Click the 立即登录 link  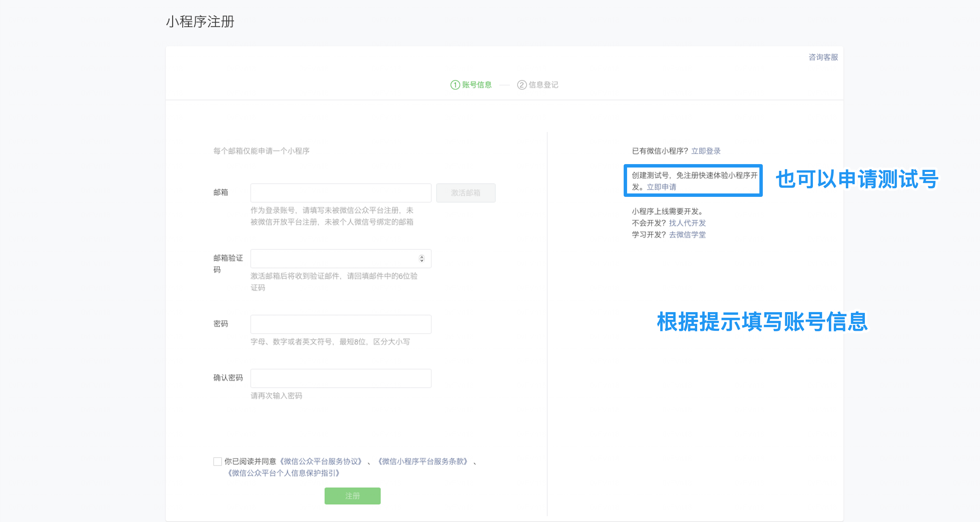click(706, 151)
